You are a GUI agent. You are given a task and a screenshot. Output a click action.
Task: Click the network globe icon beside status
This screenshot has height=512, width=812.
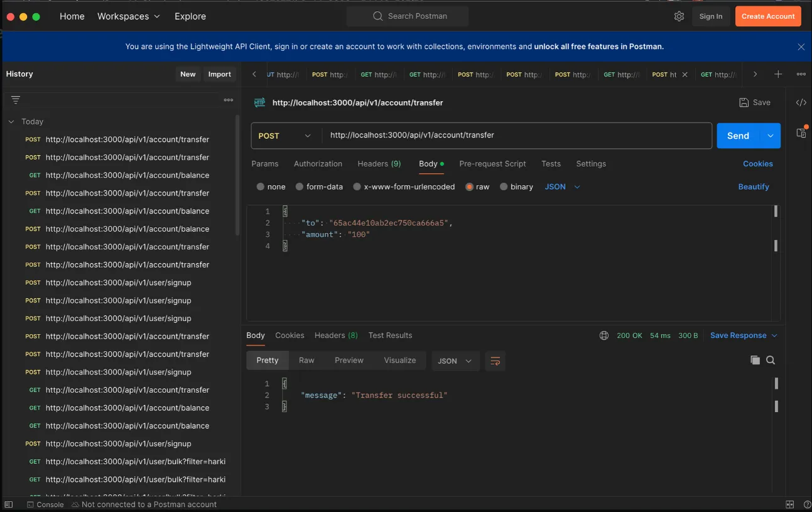604,335
